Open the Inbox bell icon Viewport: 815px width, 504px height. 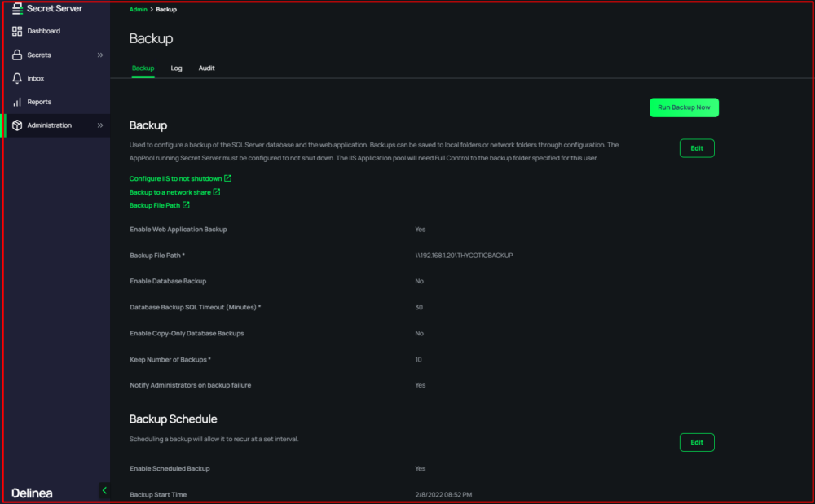17,78
